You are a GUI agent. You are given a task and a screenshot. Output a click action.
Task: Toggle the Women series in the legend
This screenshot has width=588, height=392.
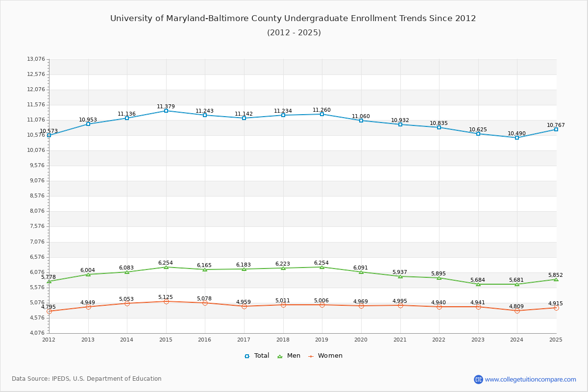tap(325, 356)
